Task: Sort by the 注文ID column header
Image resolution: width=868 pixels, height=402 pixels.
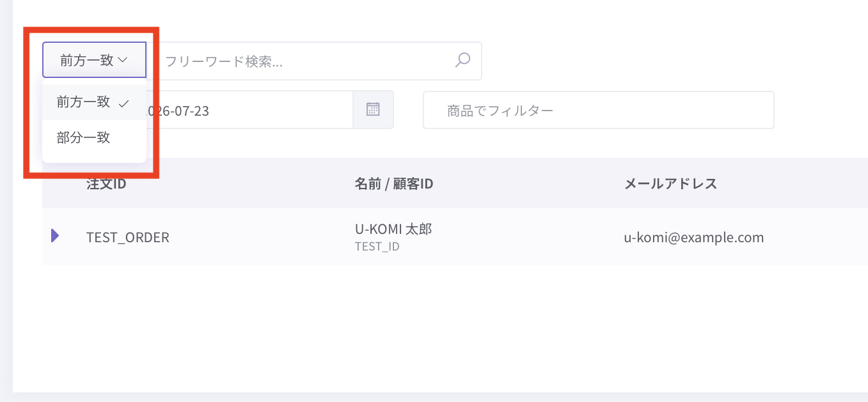Action: pos(106,183)
